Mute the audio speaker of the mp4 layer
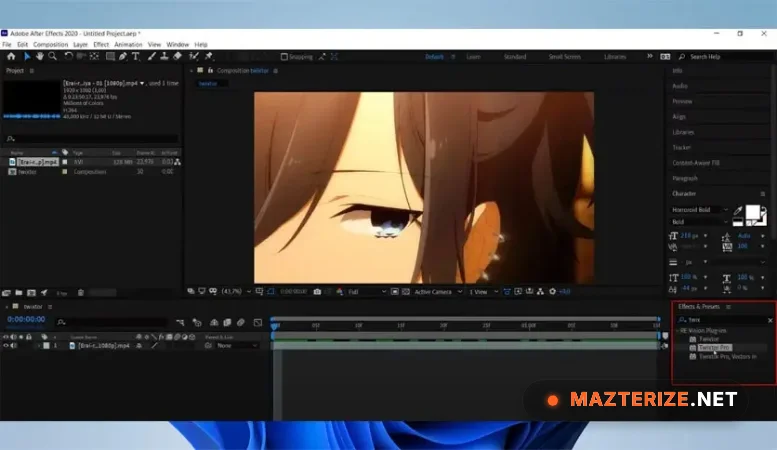This screenshot has height=450, width=777. [13, 345]
